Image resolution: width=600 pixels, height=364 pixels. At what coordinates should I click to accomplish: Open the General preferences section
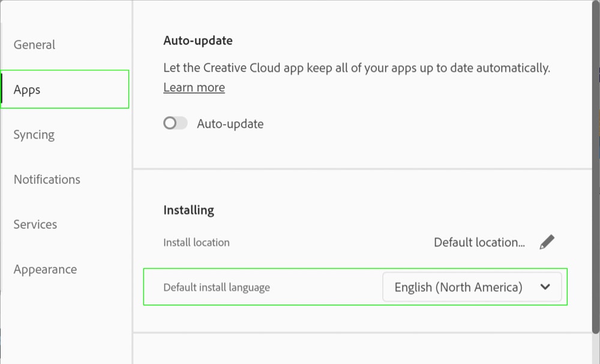click(x=34, y=45)
